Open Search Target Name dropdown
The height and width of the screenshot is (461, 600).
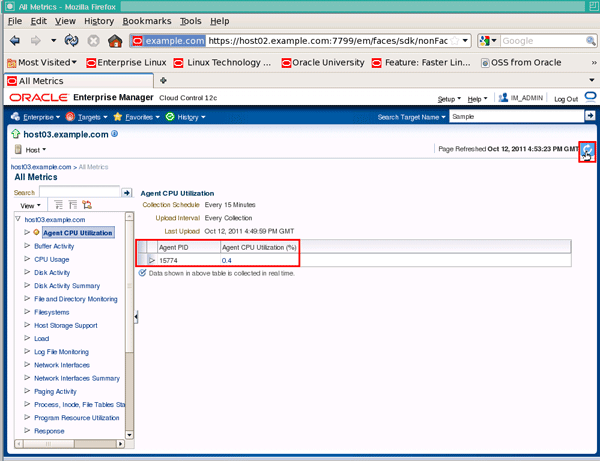[x=411, y=117]
